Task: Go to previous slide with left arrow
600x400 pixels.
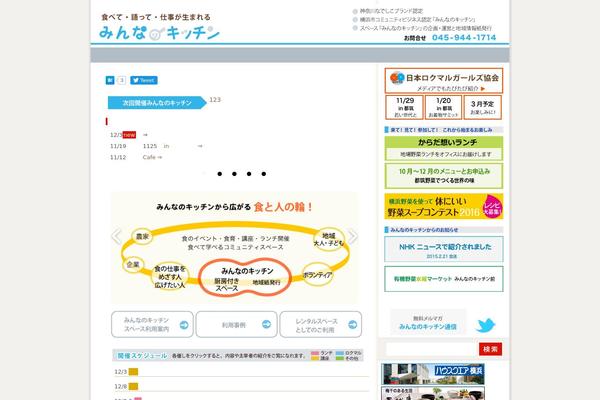Action: (x=117, y=236)
